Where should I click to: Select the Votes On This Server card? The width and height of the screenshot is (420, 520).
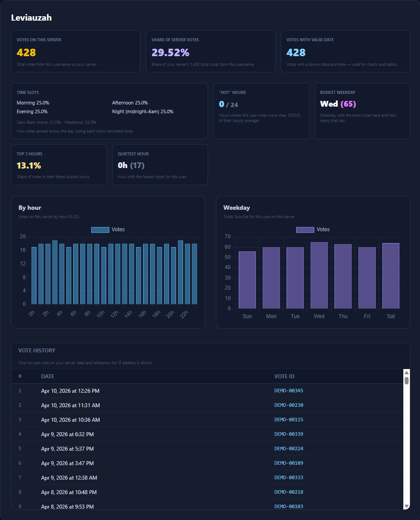(75, 51)
